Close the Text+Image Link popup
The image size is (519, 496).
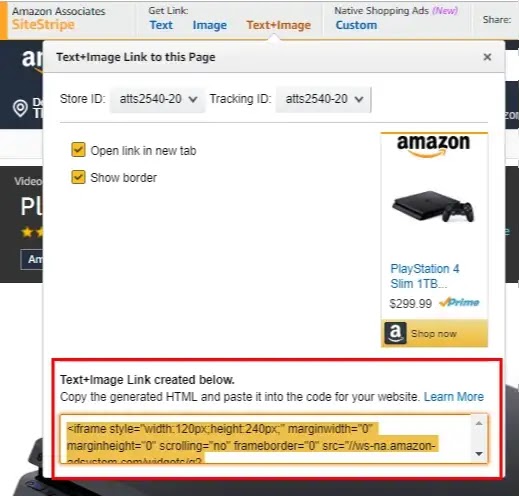tap(487, 57)
